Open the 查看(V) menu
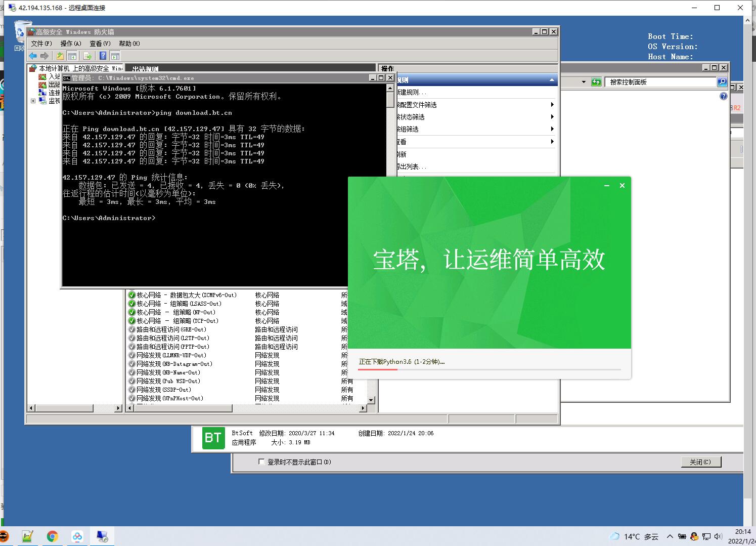 100,44
